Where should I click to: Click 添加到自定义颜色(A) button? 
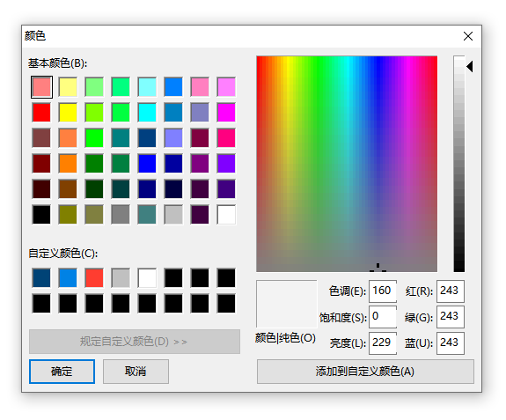365,372
